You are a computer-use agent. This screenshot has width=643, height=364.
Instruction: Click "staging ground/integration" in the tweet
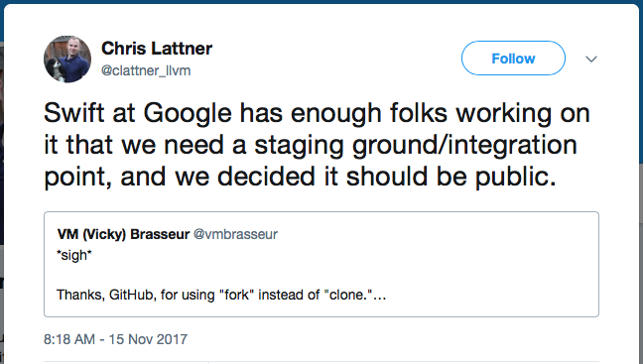pyautogui.click(x=416, y=145)
